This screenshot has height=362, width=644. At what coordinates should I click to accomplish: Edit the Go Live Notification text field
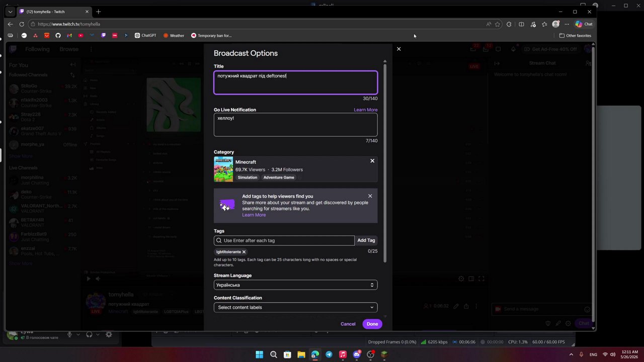[295, 125]
